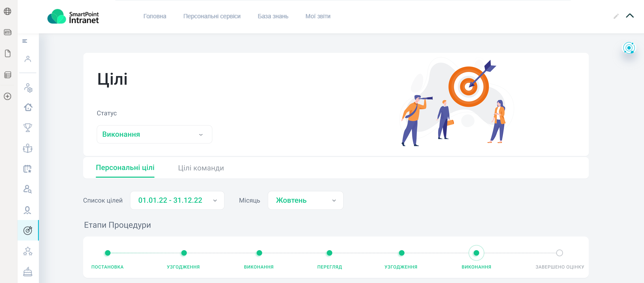The height and width of the screenshot is (283, 644).
Task: Toggle the sidebar hamburger menu icon
Action: point(25,41)
